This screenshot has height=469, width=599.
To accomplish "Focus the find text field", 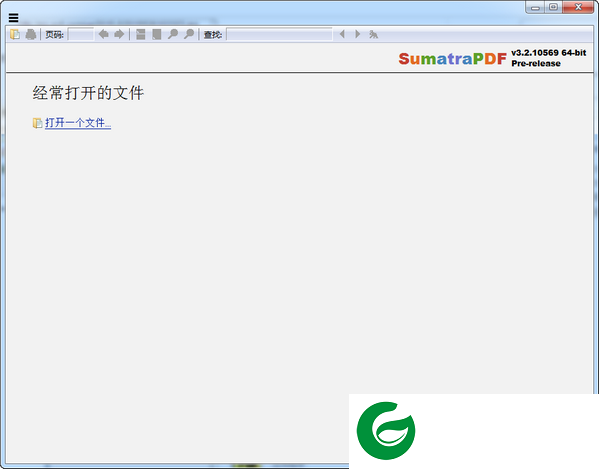I will [279, 34].
